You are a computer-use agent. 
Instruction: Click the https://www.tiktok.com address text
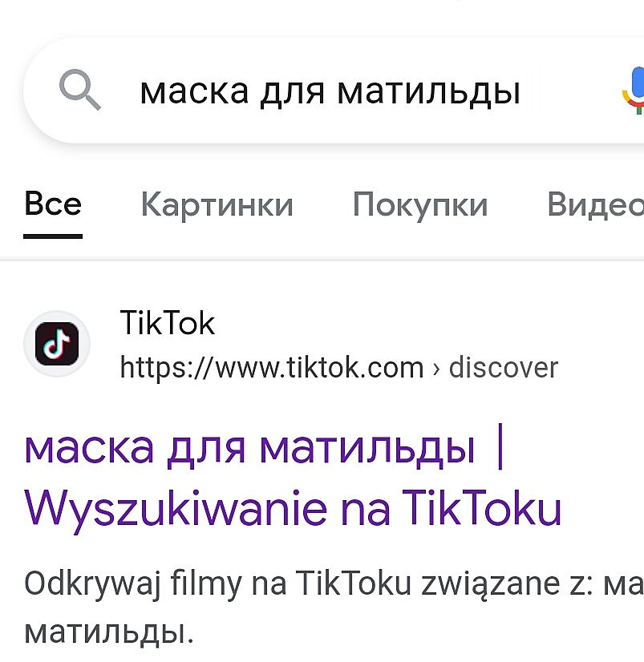[x=271, y=368]
